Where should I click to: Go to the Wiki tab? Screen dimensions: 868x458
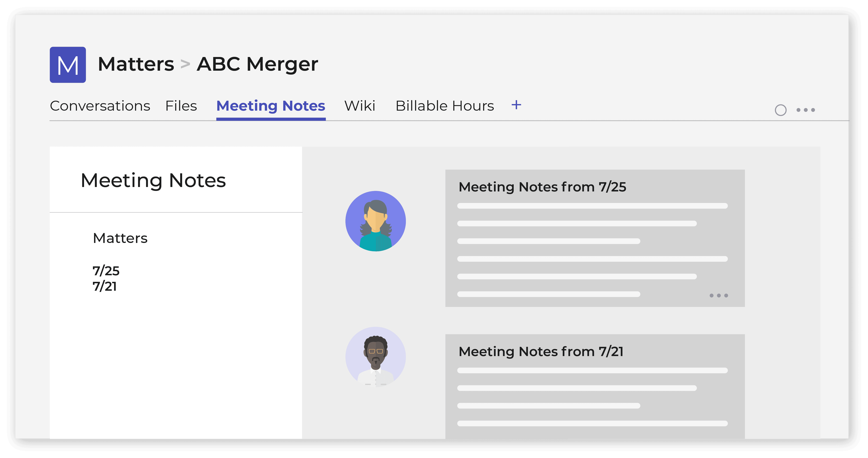click(360, 106)
